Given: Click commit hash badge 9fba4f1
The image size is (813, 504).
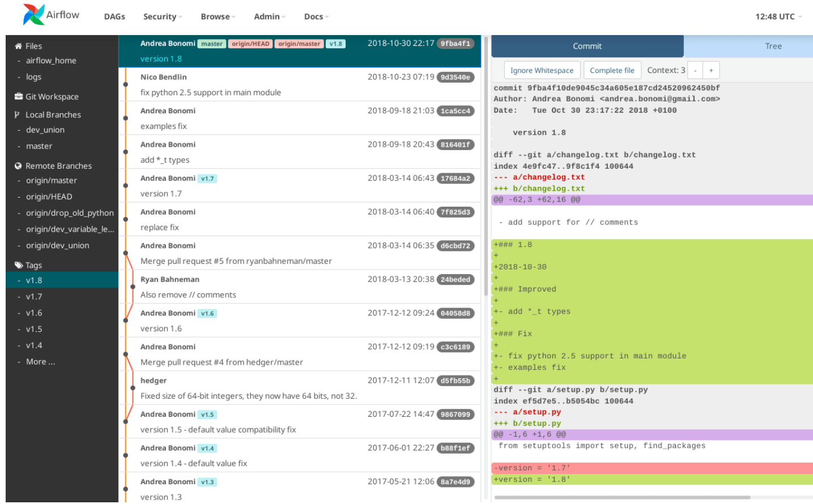Looking at the screenshot, I should point(456,44).
